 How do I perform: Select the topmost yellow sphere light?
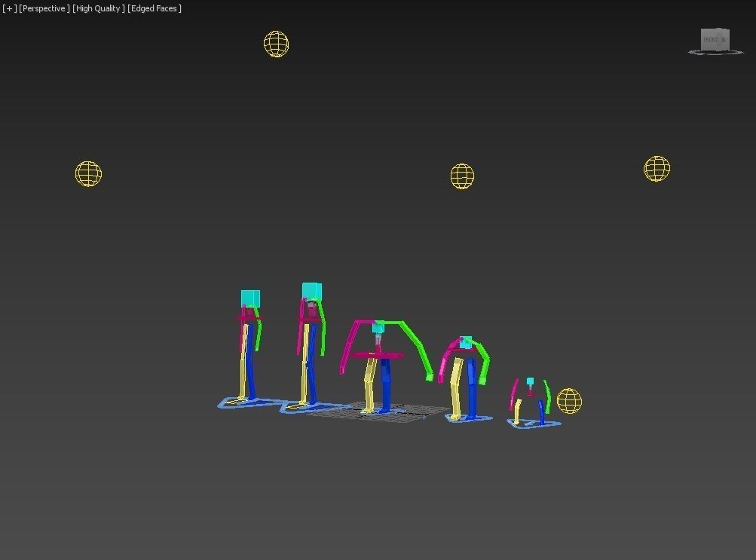point(277,44)
